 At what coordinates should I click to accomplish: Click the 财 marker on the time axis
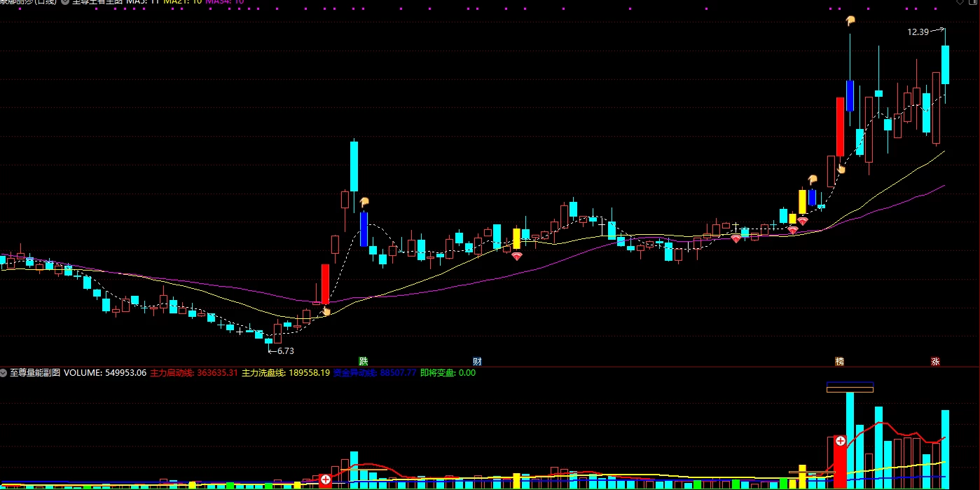pyautogui.click(x=477, y=361)
